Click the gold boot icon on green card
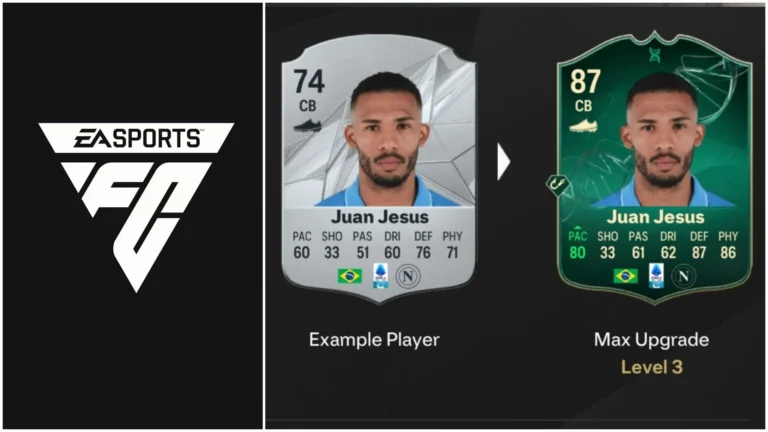The width and height of the screenshot is (768, 432). [x=583, y=125]
